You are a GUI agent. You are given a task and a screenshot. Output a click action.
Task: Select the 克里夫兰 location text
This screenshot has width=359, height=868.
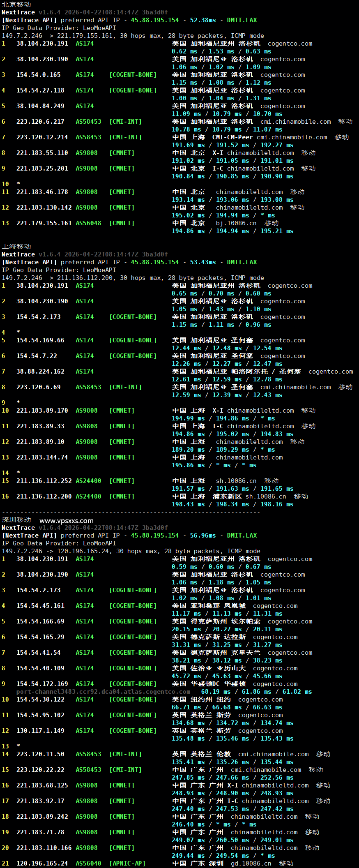246,653
